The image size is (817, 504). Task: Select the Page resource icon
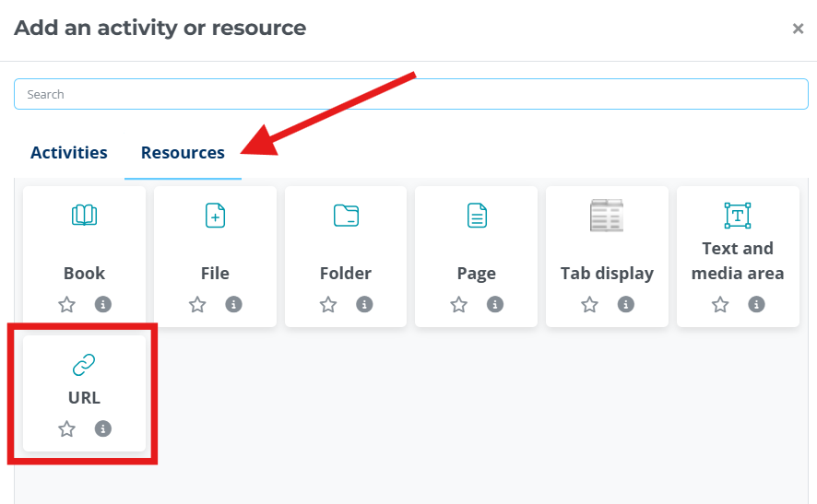[477, 215]
